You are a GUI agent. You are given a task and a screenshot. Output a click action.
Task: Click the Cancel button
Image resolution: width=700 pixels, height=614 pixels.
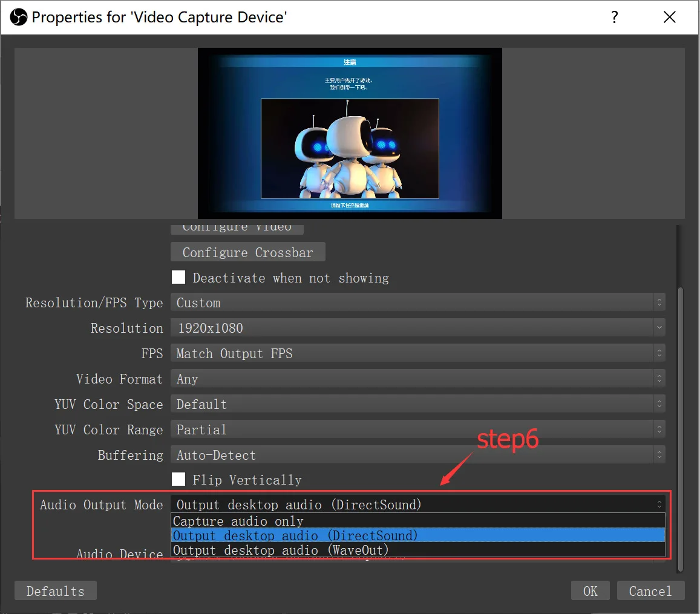pyautogui.click(x=650, y=591)
